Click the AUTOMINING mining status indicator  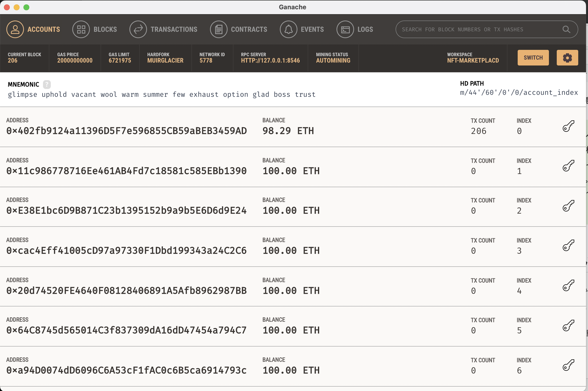333,60
